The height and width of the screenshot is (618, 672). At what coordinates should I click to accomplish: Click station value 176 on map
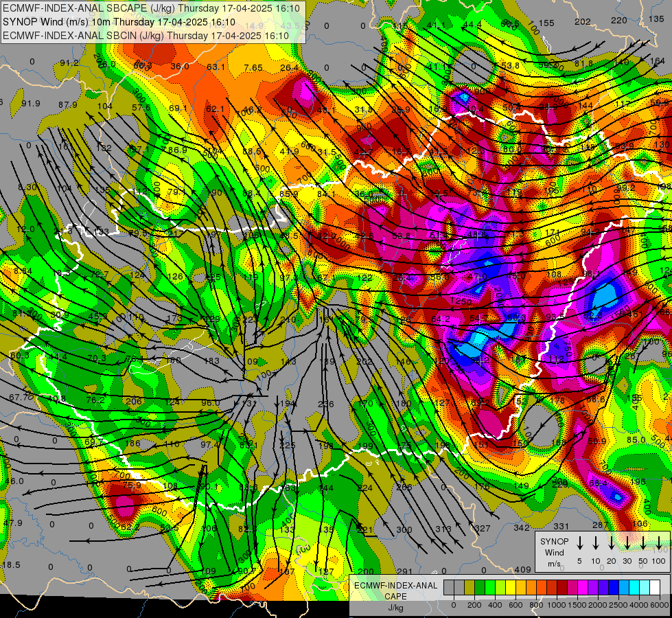482,486
